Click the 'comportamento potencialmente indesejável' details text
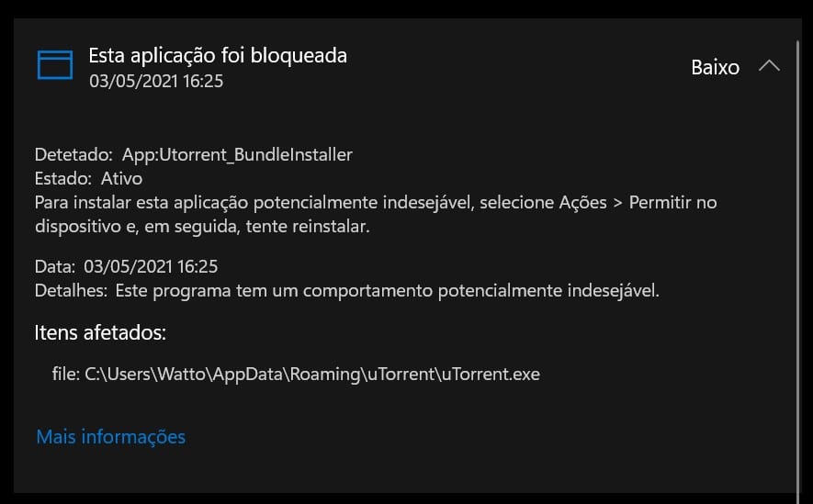 coord(480,291)
